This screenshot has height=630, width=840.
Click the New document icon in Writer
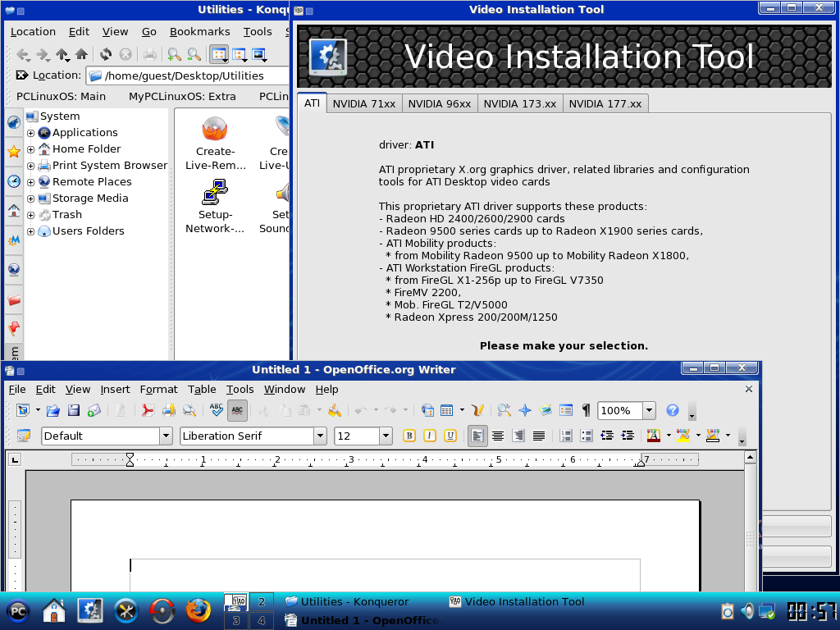[x=23, y=410]
